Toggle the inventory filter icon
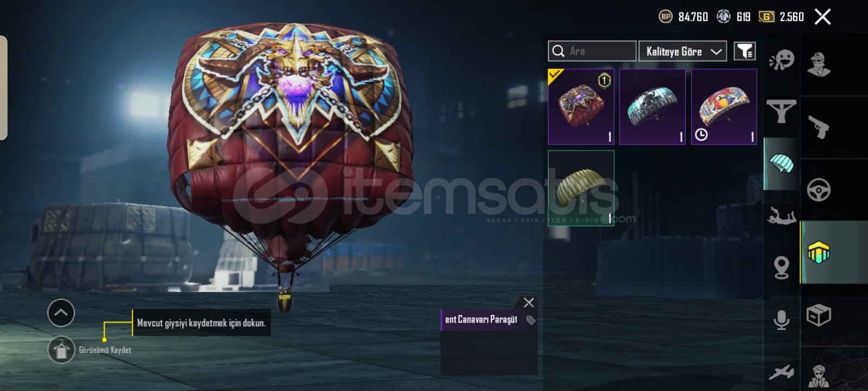Viewport: 868px width, 391px height. 744,51
